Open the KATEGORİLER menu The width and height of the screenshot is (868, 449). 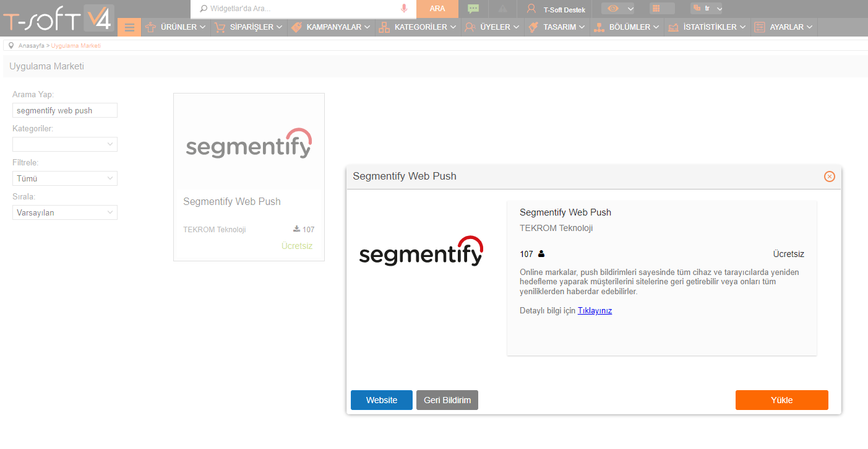point(418,27)
